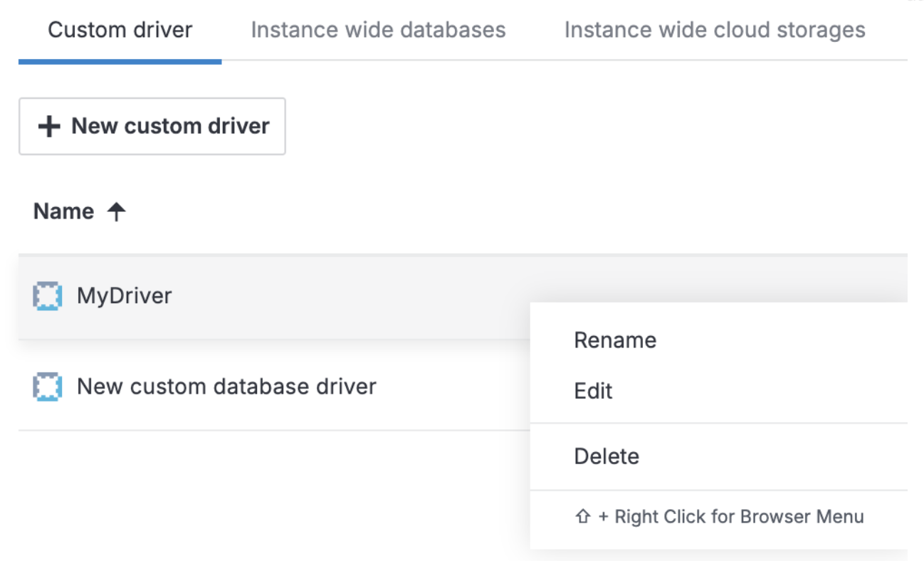The height and width of the screenshot is (561, 924).
Task: Click the sort arrow next to Name
Action: [116, 211]
